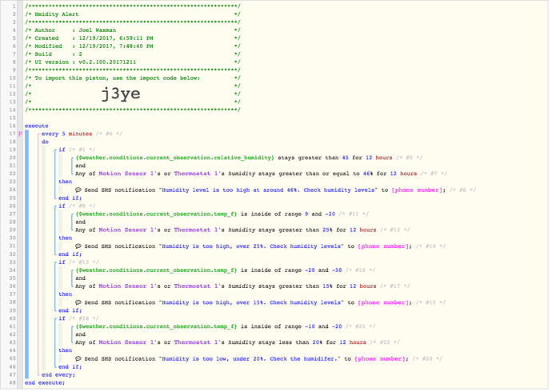The height and width of the screenshot is (392, 552).
Task: Click the SMS bubble icon before "over 15%" notification
Action: pyautogui.click(x=78, y=302)
